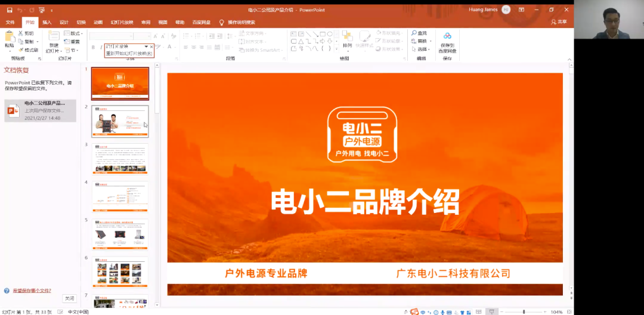Open the 版式 layout dropdown

click(73, 33)
